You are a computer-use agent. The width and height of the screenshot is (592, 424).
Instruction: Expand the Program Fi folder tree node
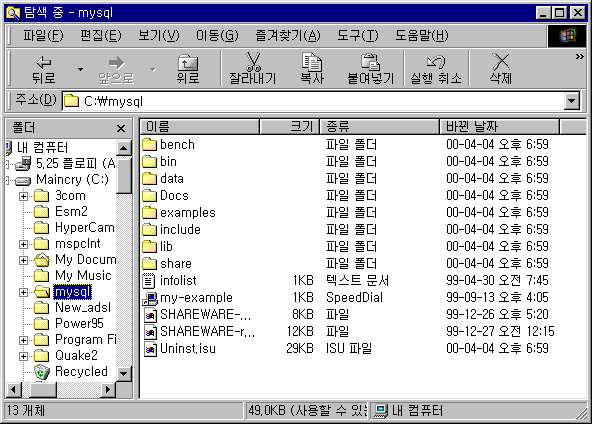[23, 340]
